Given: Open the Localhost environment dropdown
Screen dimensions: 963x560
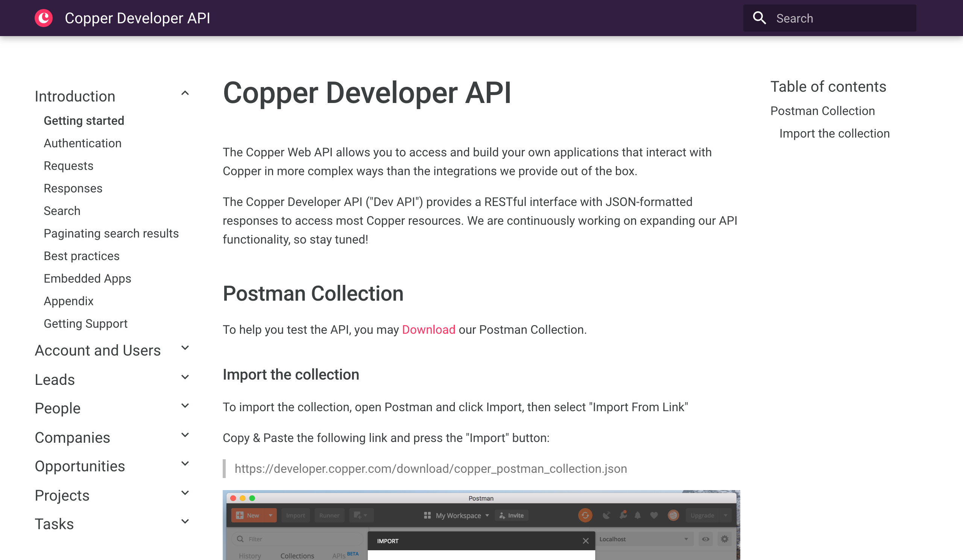Looking at the screenshot, I should 644,539.
